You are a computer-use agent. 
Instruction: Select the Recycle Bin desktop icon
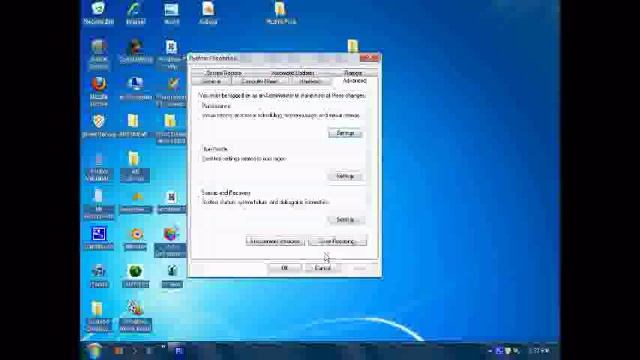(x=98, y=13)
